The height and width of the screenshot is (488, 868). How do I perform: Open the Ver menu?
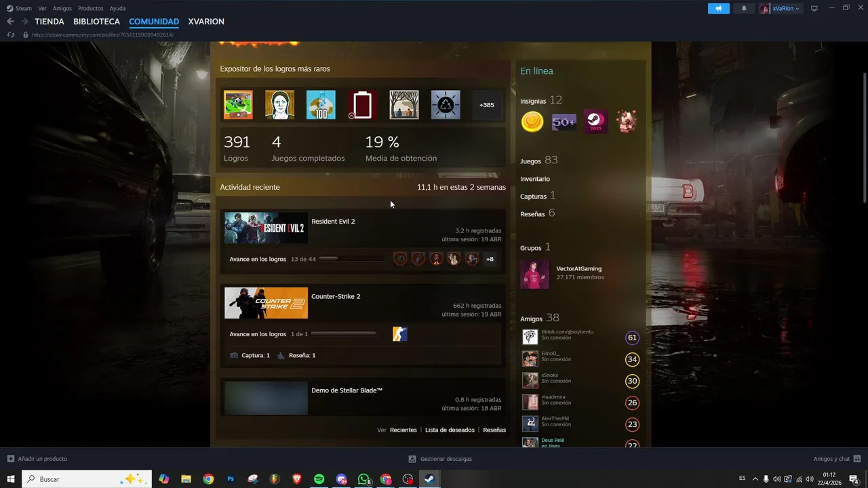[42, 8]
